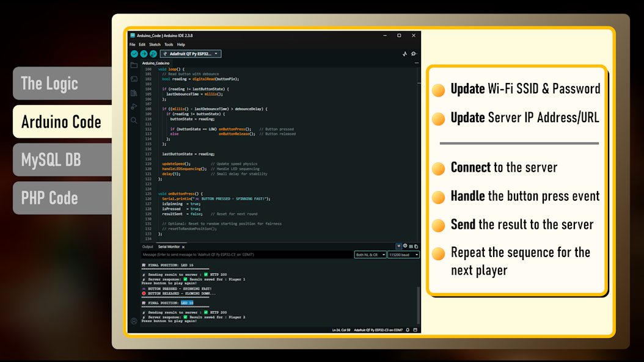Click the Result saved for : Player 2 line
The width and height of the screenshot is (644, 362).
(x=194, y=317)
